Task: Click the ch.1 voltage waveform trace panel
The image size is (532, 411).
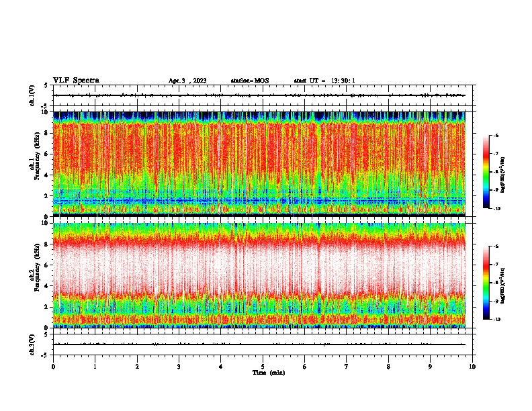Action: coord(263,95)
